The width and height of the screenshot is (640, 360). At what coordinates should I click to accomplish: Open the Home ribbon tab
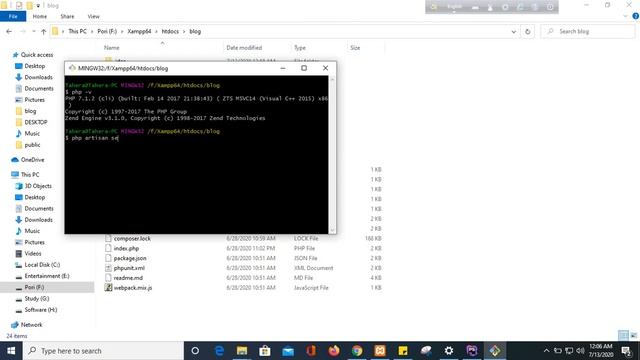[x=40, y=16]
